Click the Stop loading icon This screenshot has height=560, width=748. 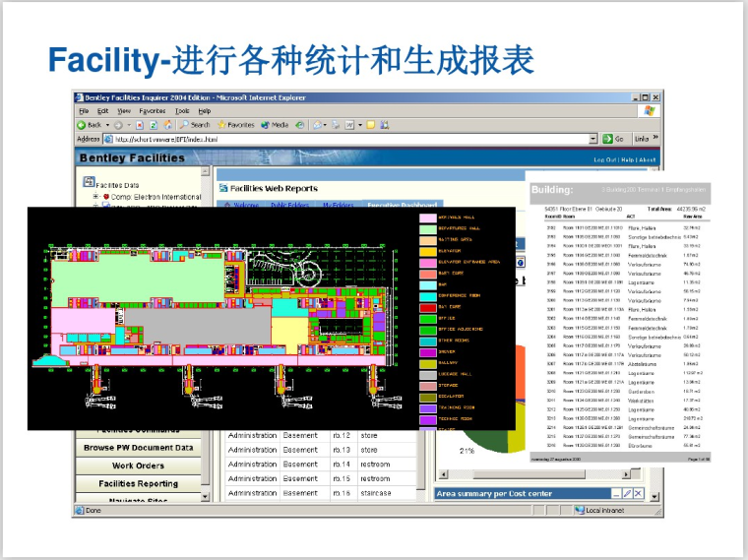tap(141, 125)
